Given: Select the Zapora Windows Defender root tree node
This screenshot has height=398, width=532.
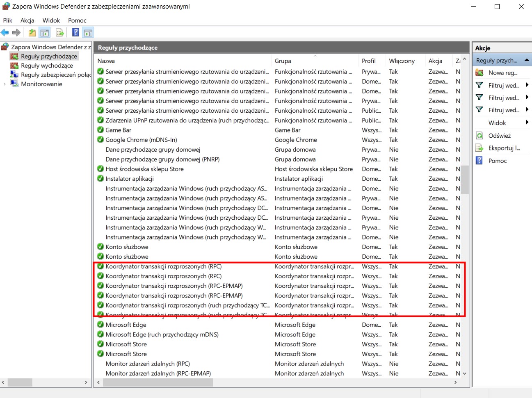Looking at the screenshot, I should point(51,47).
